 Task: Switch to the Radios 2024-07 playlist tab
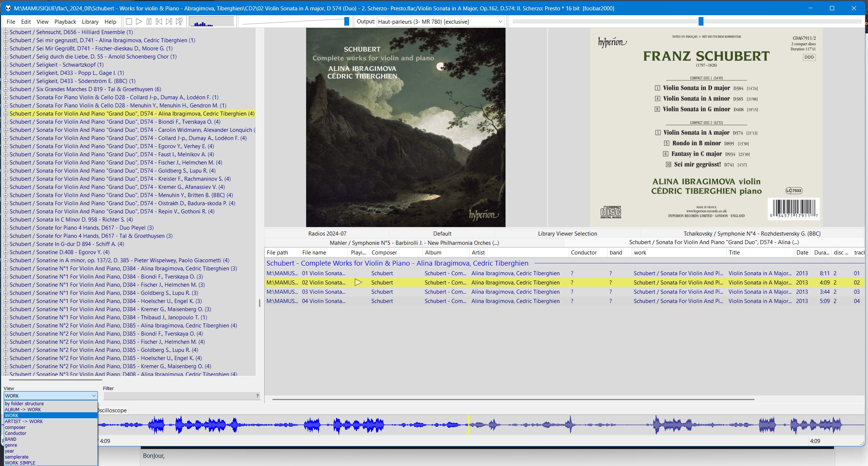click(327, 234)
